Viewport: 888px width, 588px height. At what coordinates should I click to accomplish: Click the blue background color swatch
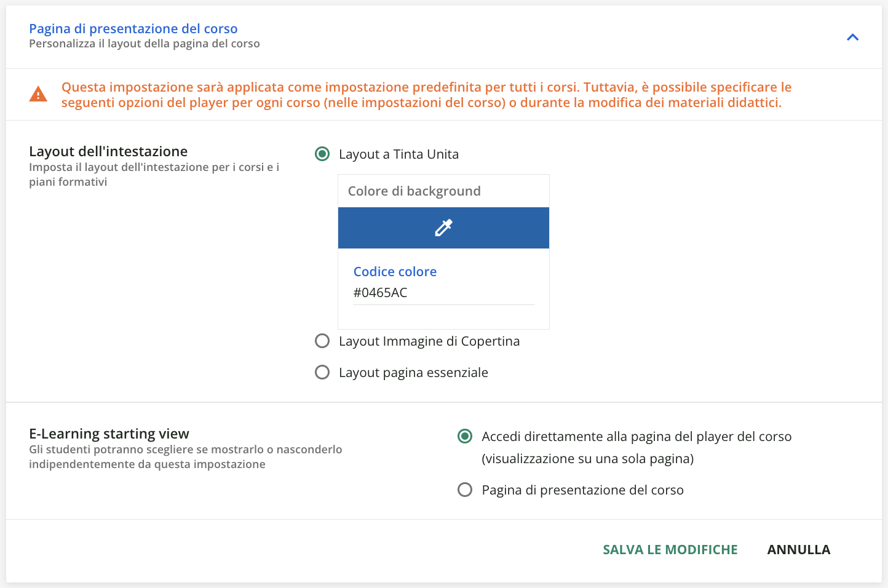point(443,228)
